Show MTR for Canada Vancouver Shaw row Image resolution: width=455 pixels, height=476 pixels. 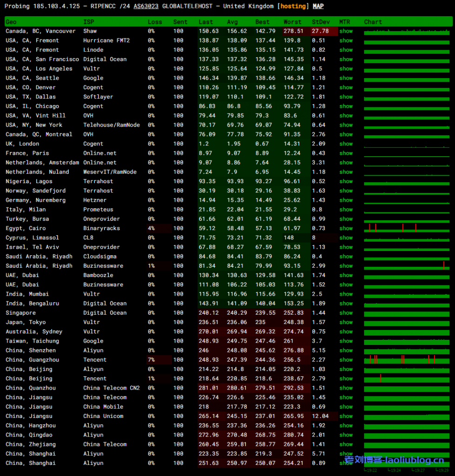[x=346, y=31]
